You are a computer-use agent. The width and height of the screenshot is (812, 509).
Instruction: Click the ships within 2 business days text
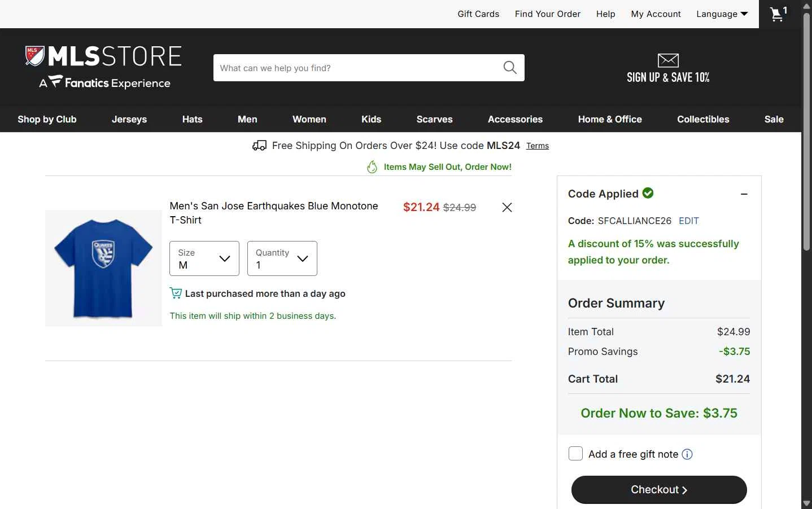253,316
